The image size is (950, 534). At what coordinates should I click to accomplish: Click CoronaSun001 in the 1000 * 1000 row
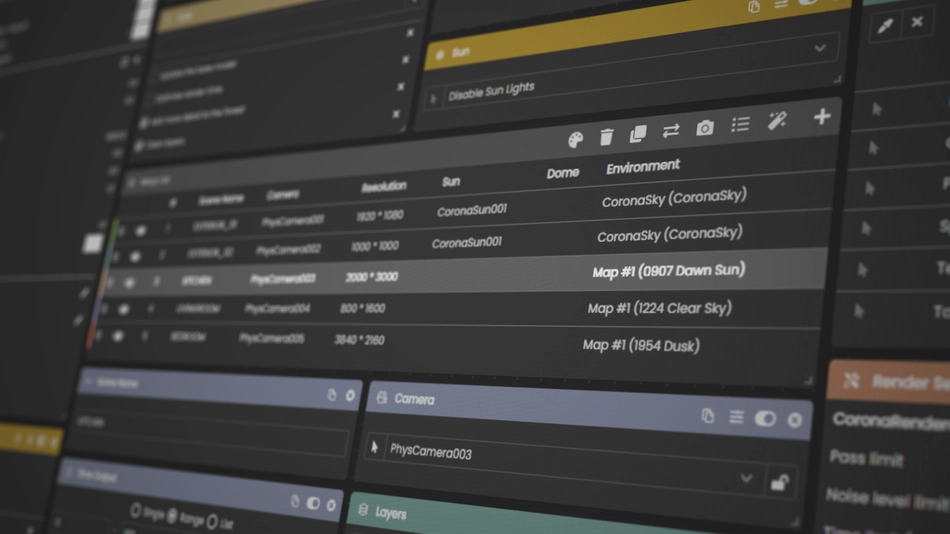tap(467, 243)
